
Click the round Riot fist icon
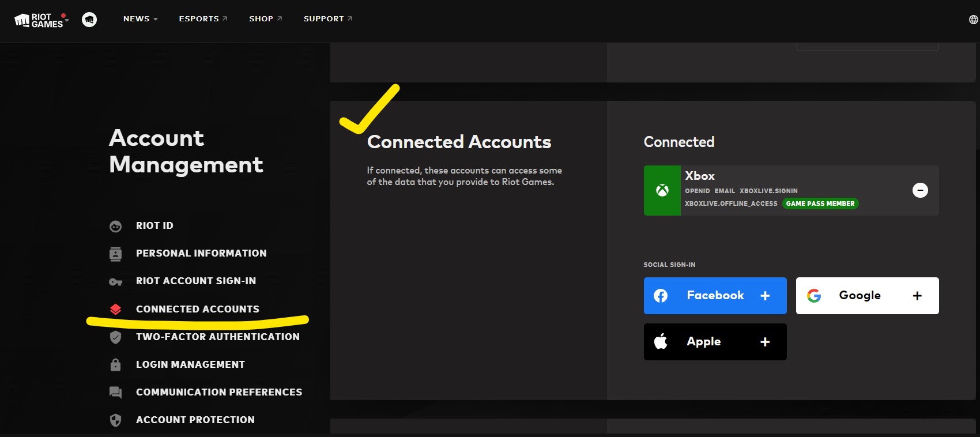point(89,20)
